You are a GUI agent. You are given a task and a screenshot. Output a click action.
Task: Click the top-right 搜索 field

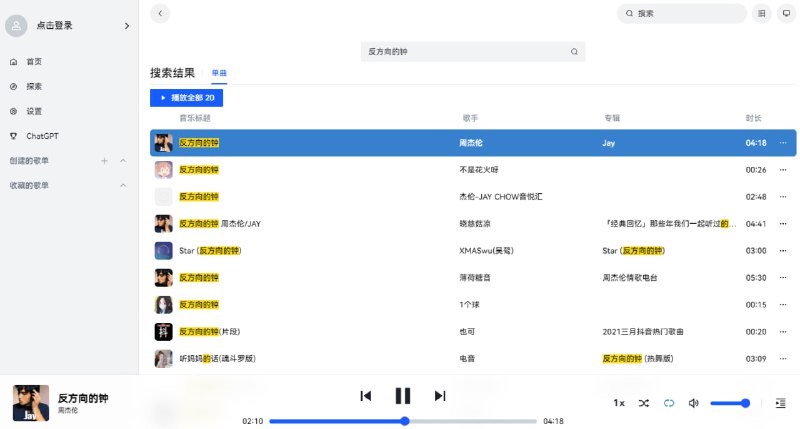coord(682,13)
